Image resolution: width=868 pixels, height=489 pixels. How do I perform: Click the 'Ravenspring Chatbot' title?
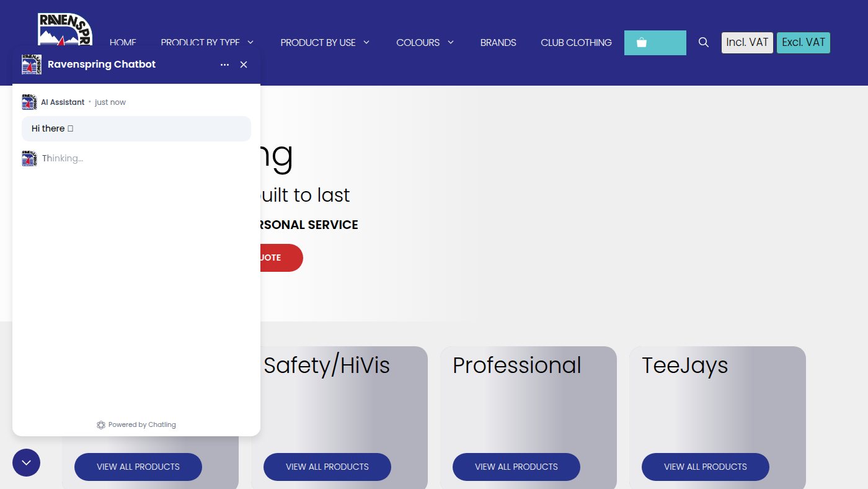pos(102,65)
